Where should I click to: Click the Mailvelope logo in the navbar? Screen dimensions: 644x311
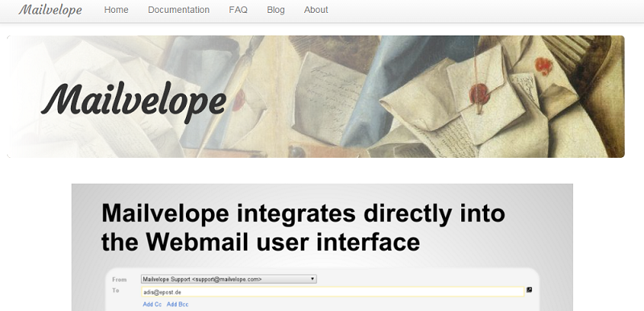pyautogui.click(x=50, y=10)
